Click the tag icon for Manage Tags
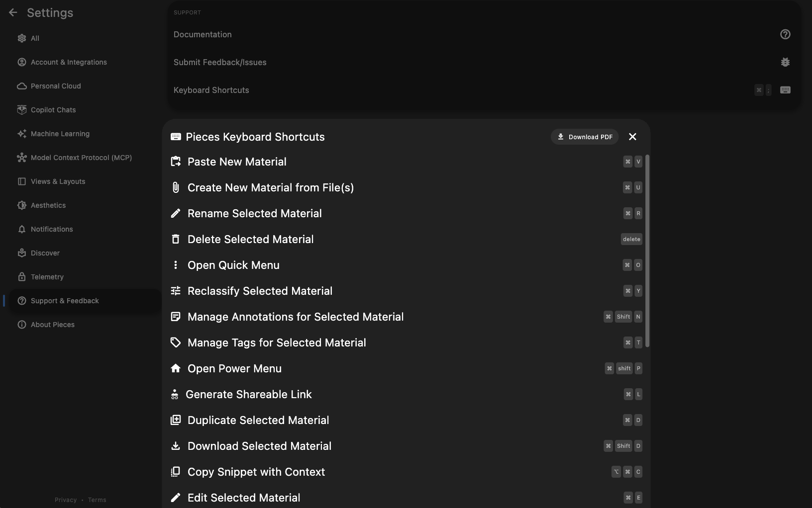Image resolution: width=812 pixels, height=508 pixels. click(176, 342)
